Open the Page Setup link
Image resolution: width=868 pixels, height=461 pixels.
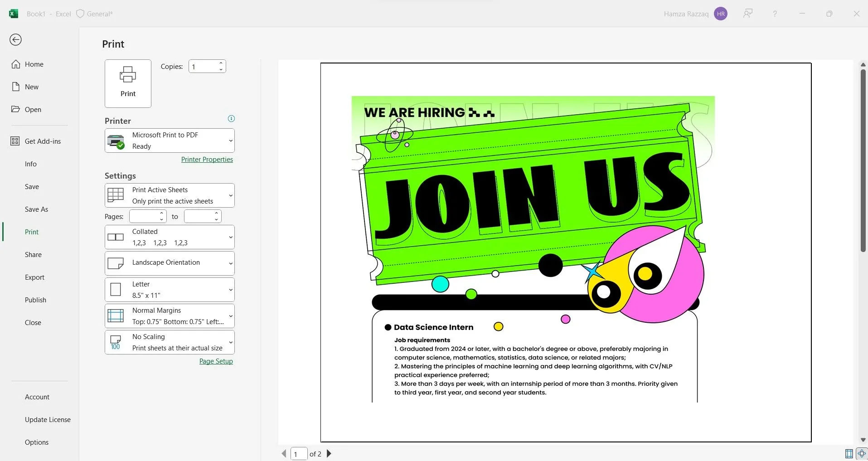(x=216, y=361)
